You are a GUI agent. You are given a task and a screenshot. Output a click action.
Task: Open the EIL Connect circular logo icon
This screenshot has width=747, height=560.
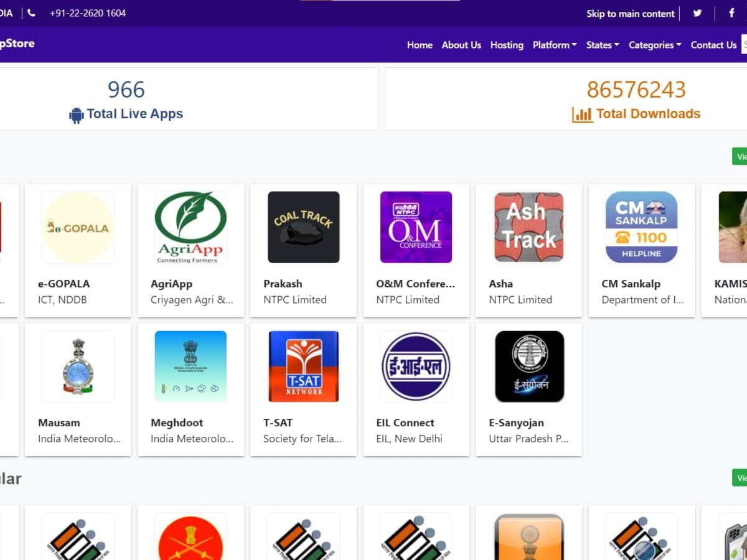[416, 366]
